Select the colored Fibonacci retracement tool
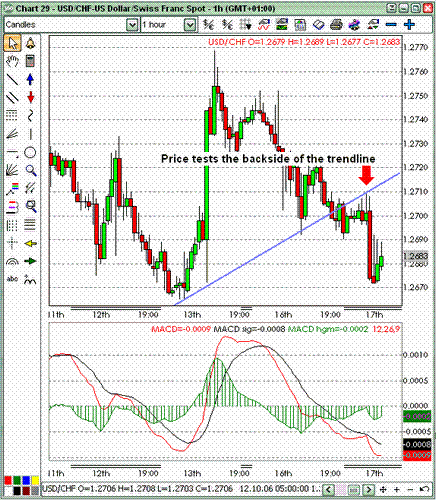The height and width of the screenshot is (500, 436). click(12, 189)
